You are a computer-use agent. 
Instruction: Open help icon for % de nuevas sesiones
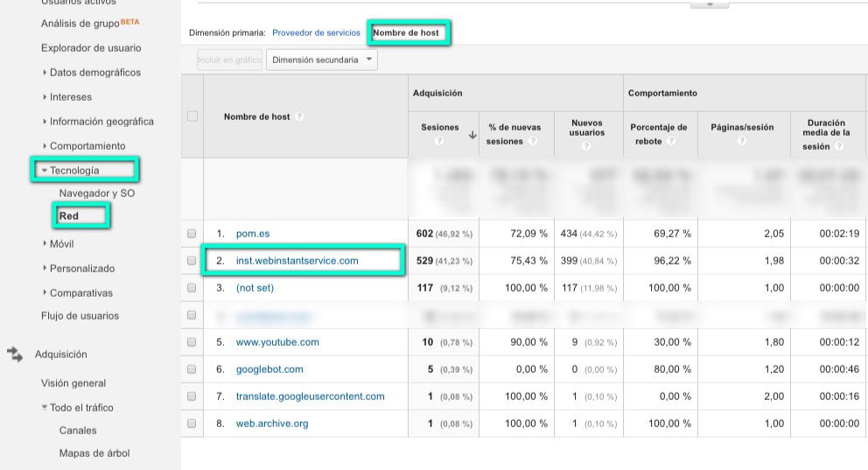pyautogui.click(x=533, y=141)
